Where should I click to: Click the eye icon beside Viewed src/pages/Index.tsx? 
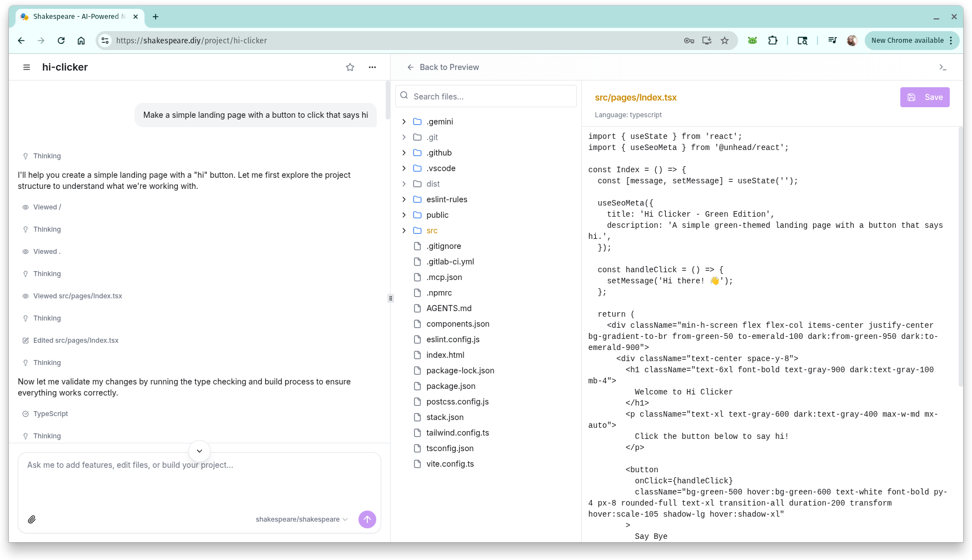[x=25, y=296]
